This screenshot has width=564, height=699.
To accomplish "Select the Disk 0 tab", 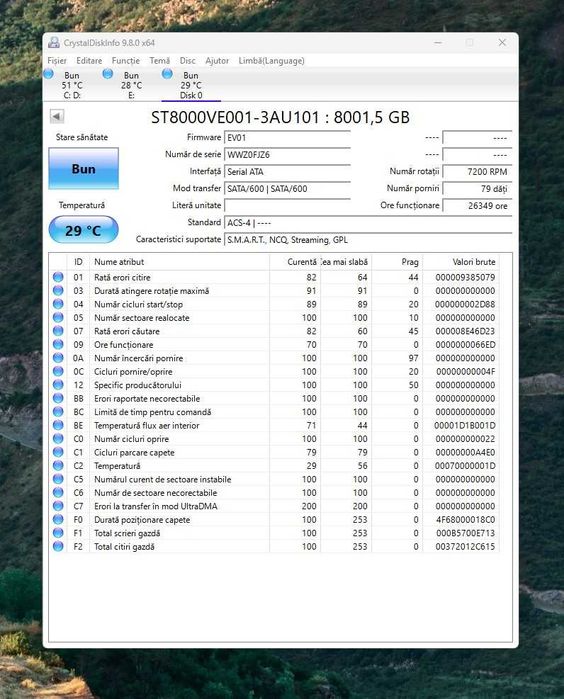I will pos(191,85).
